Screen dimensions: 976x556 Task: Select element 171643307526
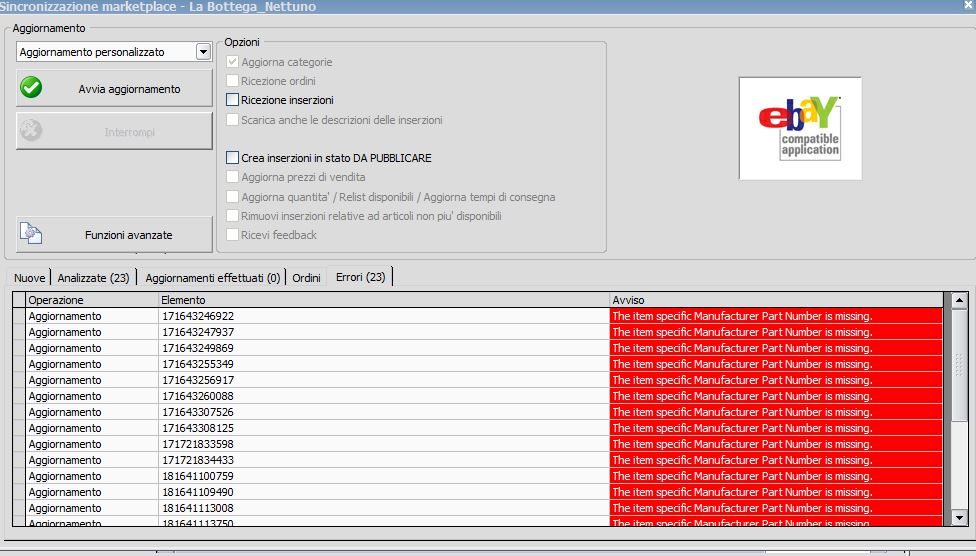(x=384, y=412)
